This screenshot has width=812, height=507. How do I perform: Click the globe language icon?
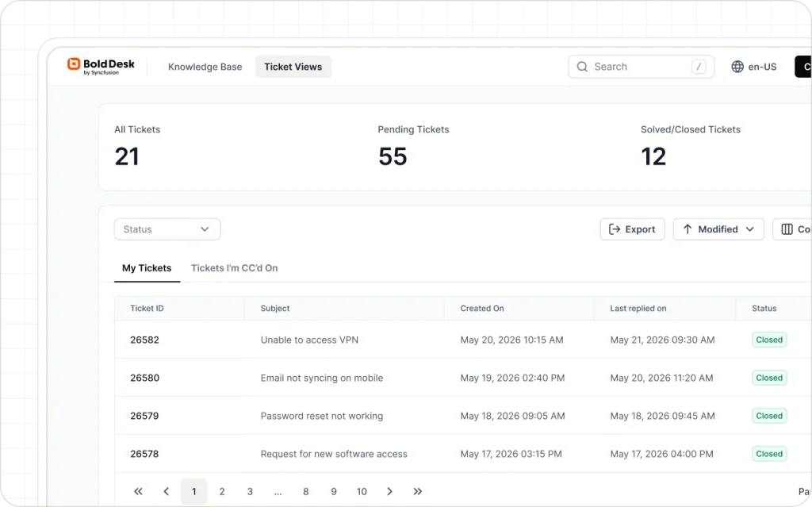[x=737, y=67]
